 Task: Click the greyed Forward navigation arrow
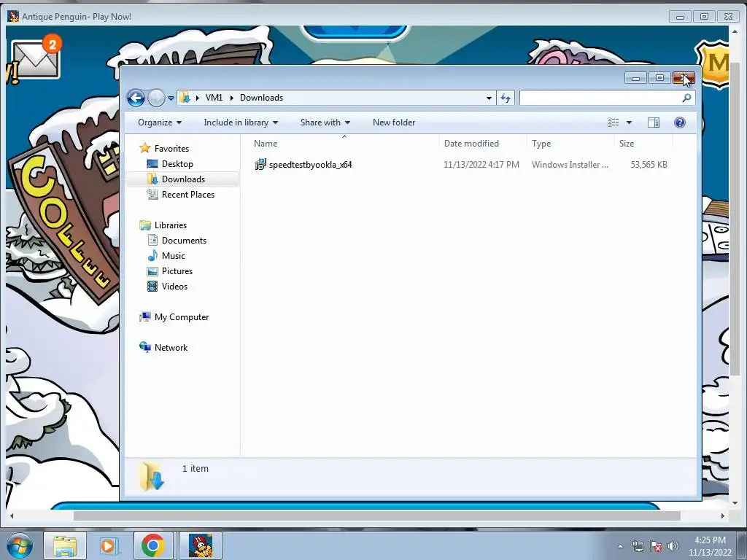(156, 98)
